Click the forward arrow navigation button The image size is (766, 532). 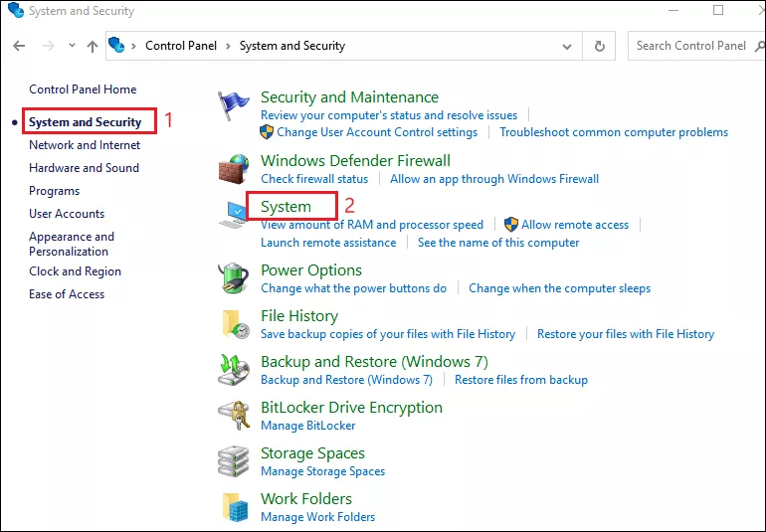49,46
